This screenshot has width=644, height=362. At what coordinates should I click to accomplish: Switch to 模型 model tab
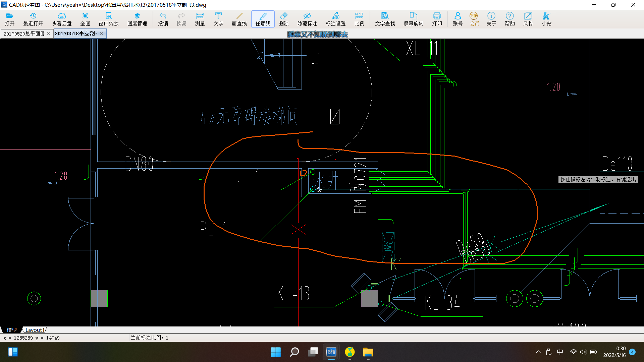point(12,330)
